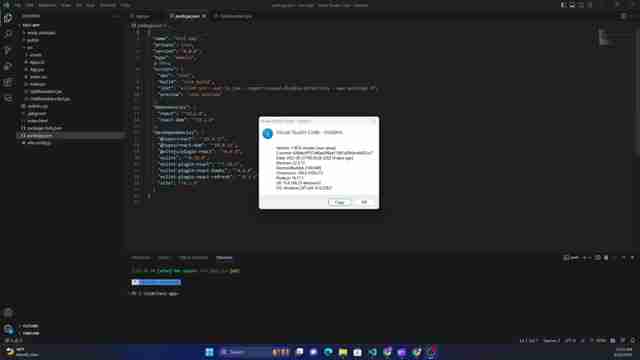640x360 pixels.
Task: Collapse the project root folder in Explorer
Action: [x=31, y=25]
